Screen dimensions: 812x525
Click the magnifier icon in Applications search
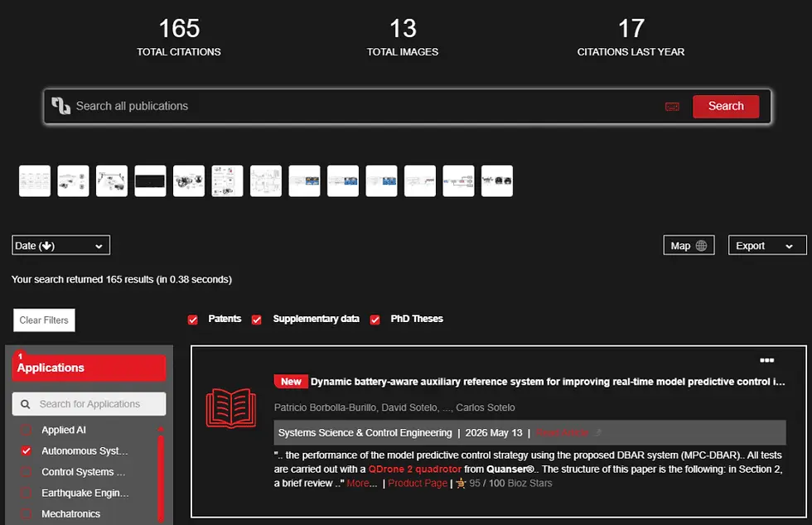[x=26, y=404]
